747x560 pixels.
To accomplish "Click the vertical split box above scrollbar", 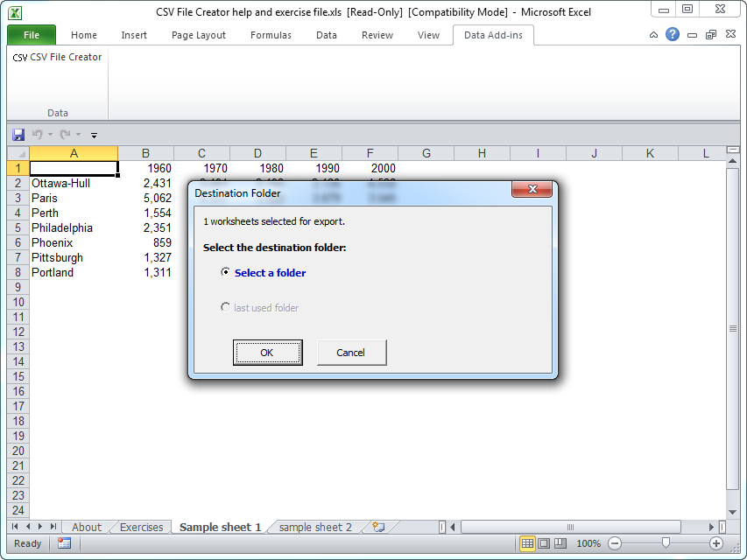I will (x=733, y=150).
